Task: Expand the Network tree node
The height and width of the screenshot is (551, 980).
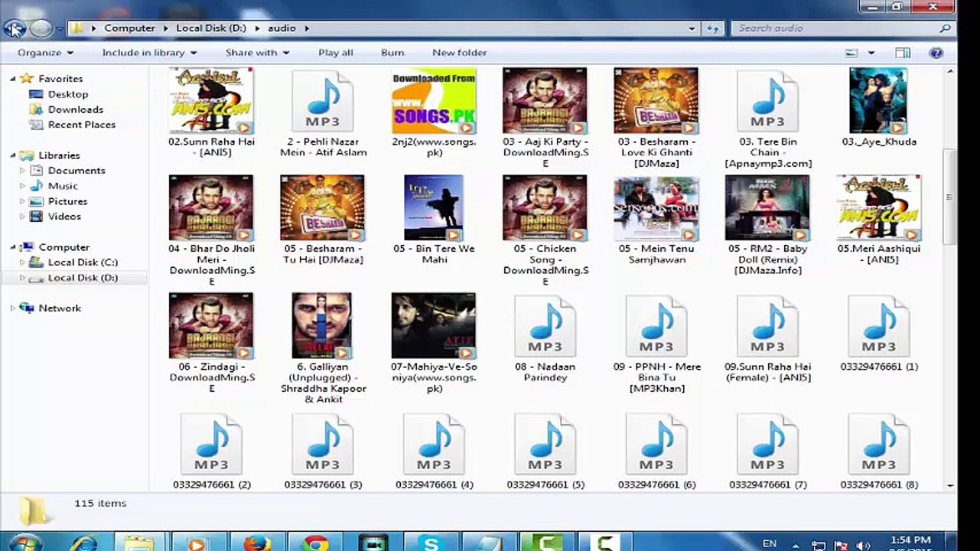Action: point(13,308)
